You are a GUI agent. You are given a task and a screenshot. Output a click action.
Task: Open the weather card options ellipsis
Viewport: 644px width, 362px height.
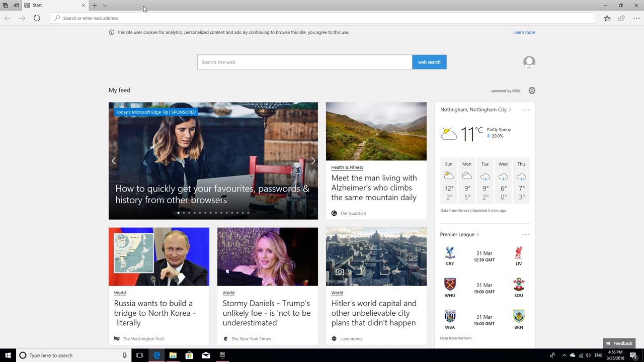tap(526, 110)
